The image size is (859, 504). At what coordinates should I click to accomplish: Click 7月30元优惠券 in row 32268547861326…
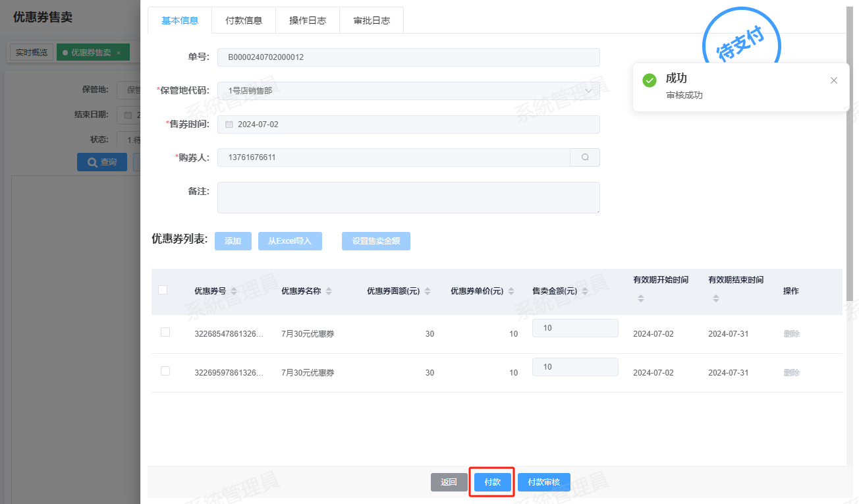point(308,334)
